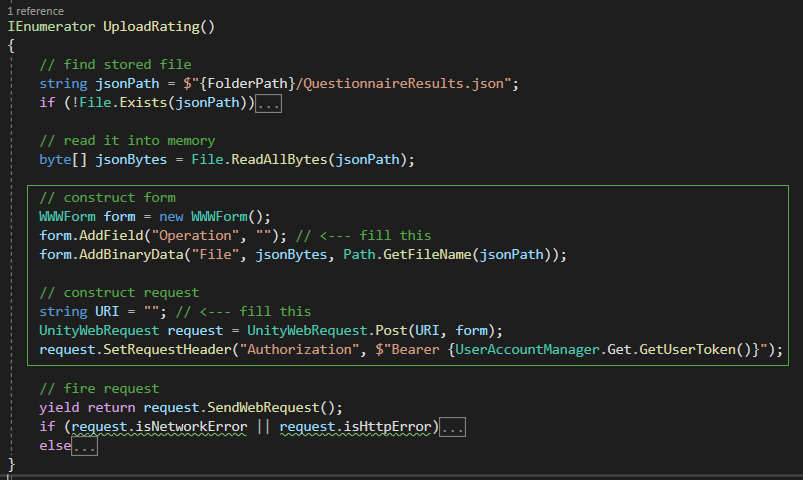Click the opening brace of the method
The width and height of the screenshot is (803, 480).
pyautogui.click(x=11, y=46)
